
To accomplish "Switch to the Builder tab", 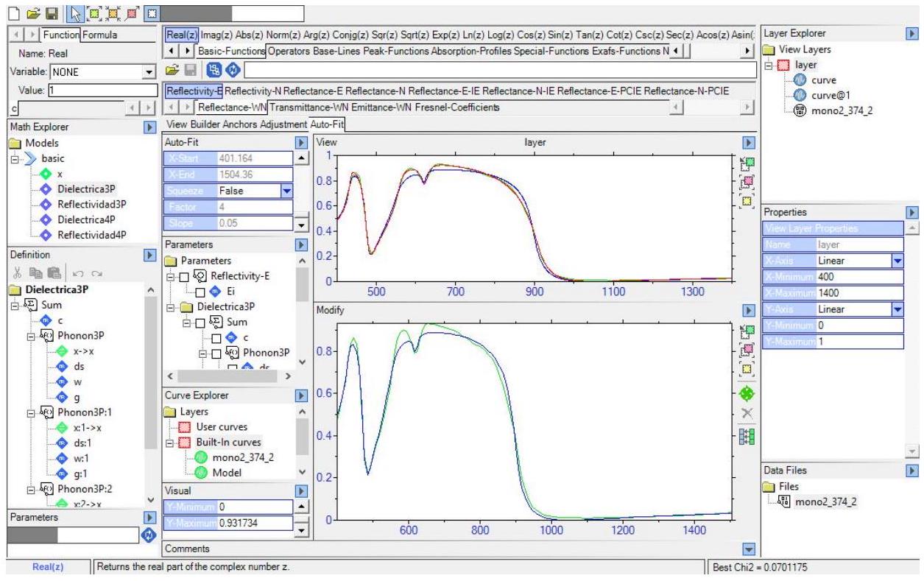I will [x=205, y=124].
